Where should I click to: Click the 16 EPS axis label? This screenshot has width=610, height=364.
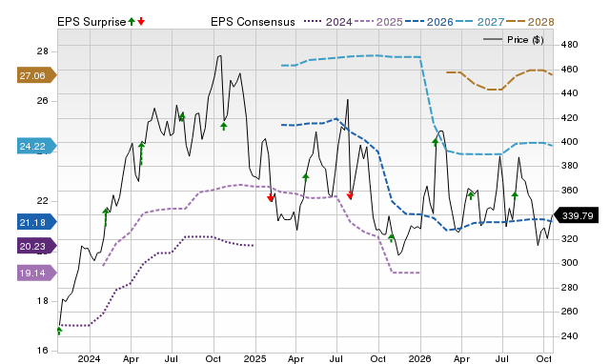(x=42, y=351)
